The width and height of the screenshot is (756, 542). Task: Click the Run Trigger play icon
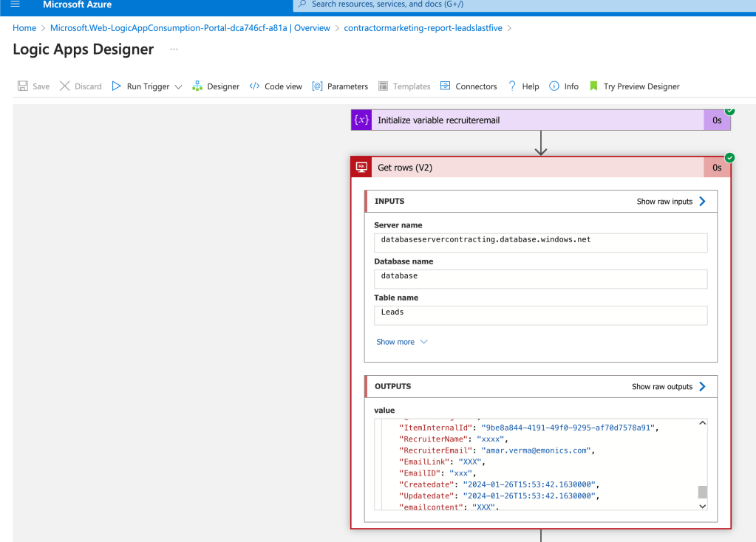point(116,86)
